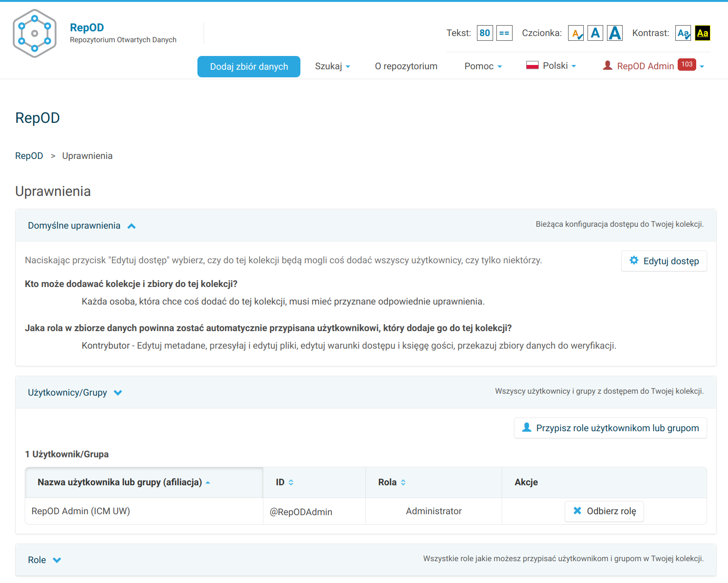Click the Dodaj zbiór danych button
Viewport: 728px width, 583px height.
[249, 66]
